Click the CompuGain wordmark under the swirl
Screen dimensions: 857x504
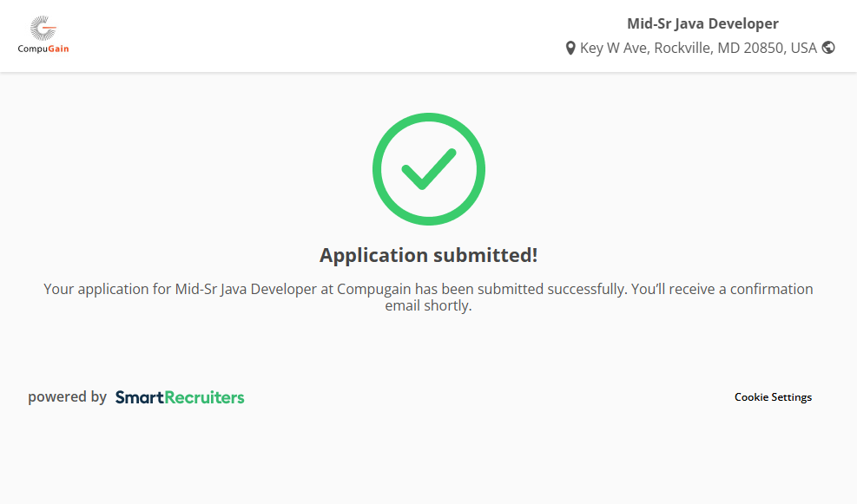tap(43, 49)
